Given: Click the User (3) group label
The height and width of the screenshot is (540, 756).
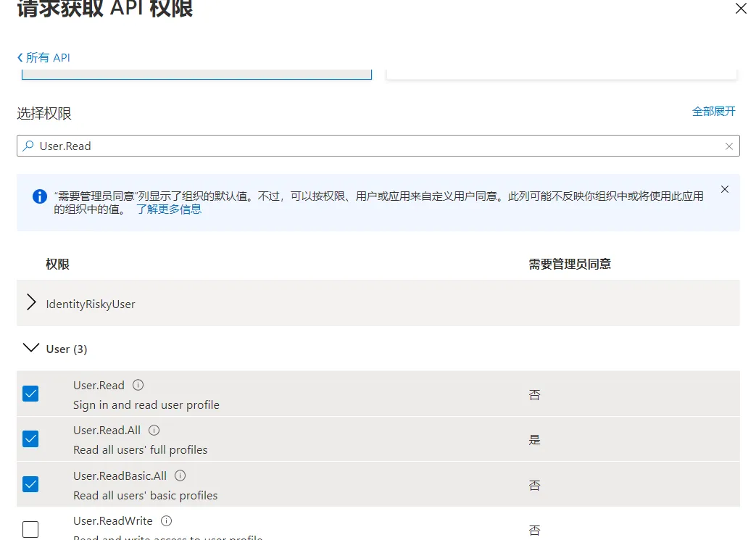Looking at the screenshot, I should point(67,349).
